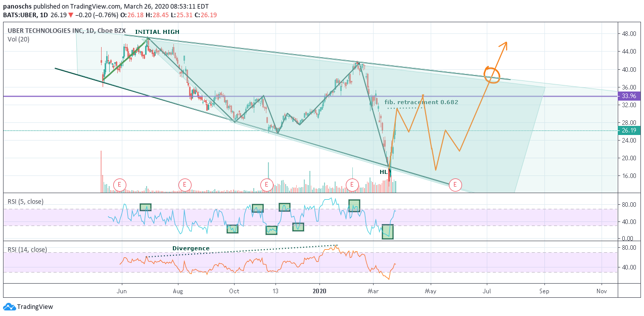
Task: Click the TradingView wordmark text
Action: coord(35,307)
